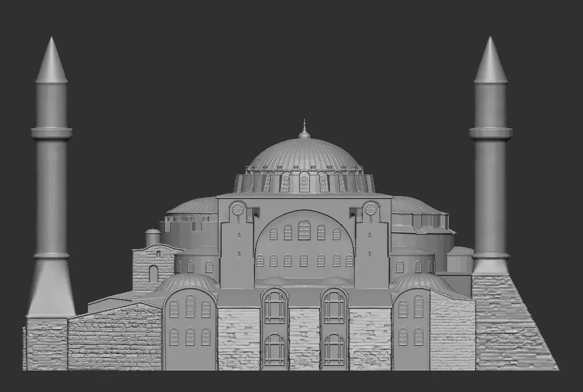Select the right minaret's pointed spire

[x=491, y=60]
